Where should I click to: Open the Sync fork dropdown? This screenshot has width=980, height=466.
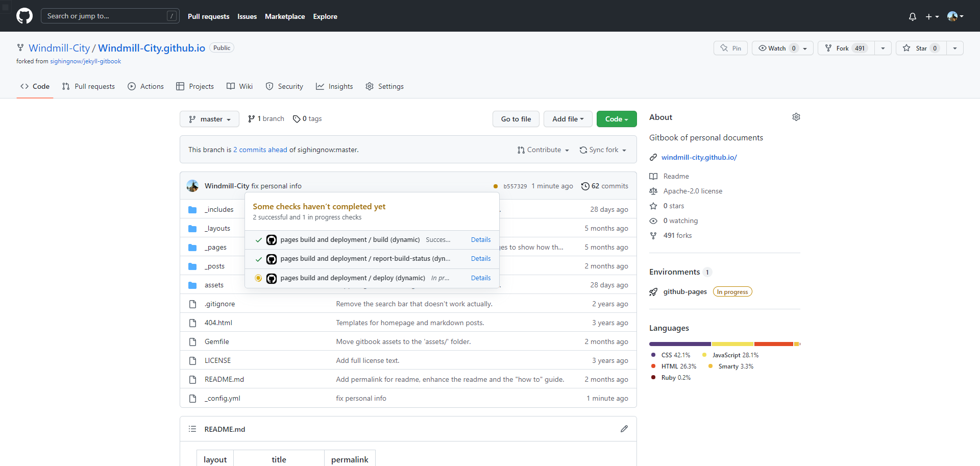603,150
